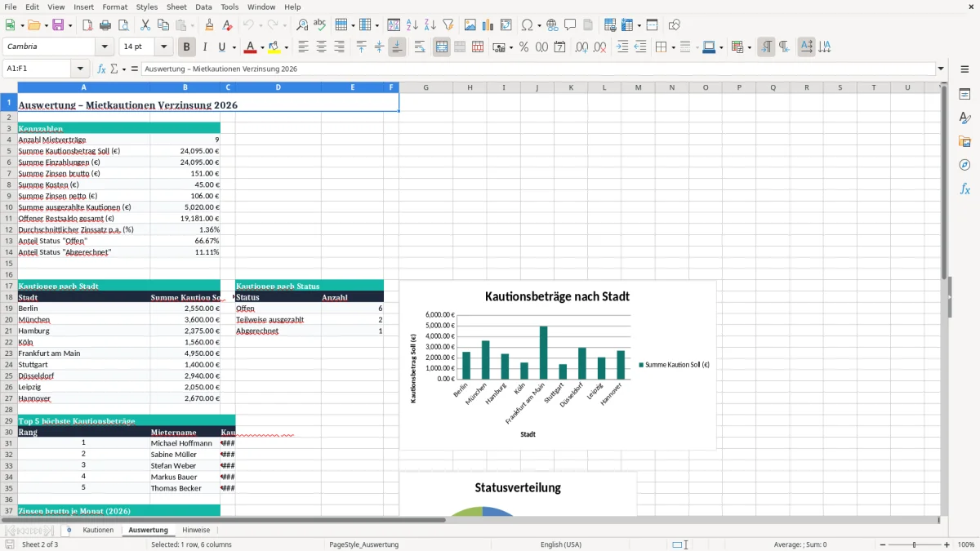Open Sidebar Navigator compass icon
Screen dimensions: 980x551
(964, 165)
